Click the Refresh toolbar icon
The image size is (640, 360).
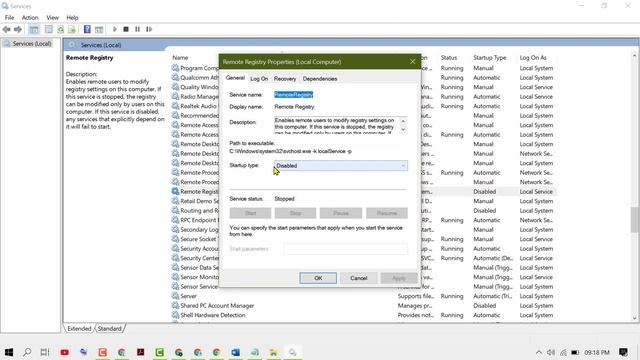60,29
